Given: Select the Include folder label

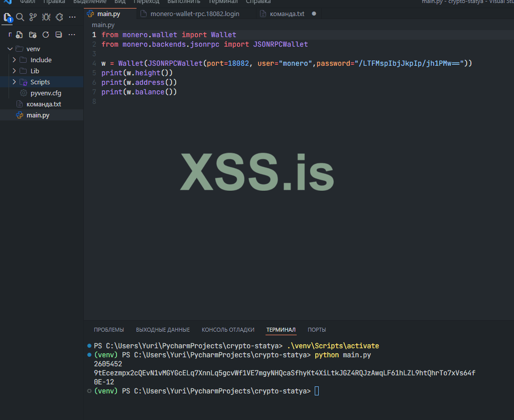Looking at the screenshot, I should click(x=41, y=60).
